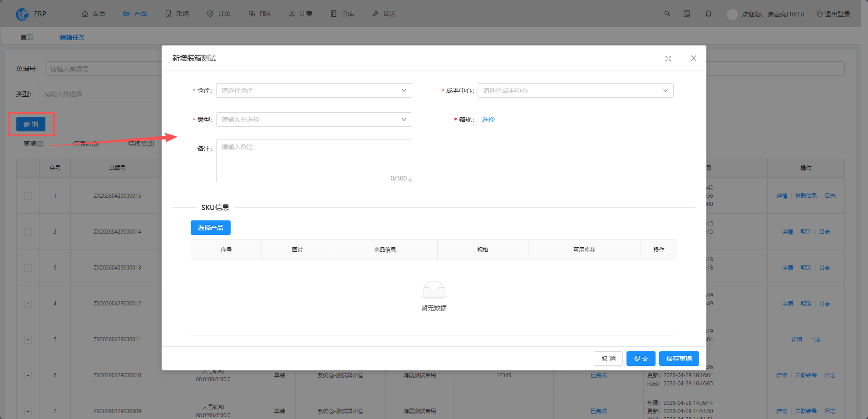Screen dimensions: 868x419
Task: Open the search magnifier icon in header
Action: (x=667, y=14)
